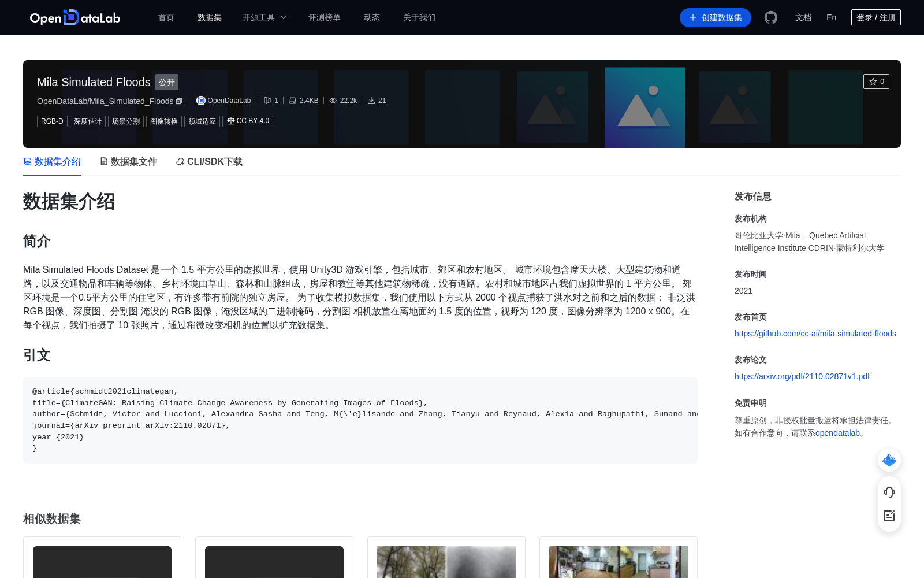The image size is (924, 578).
Task: Open 文档 link in header
Action: (803, 17)
